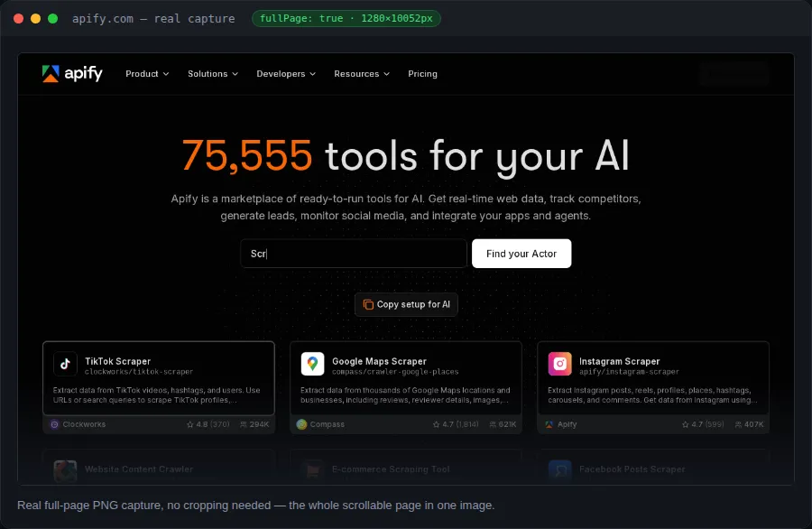The height and width of the screenshot is (529, 812).
Task: Open the Google Maps Scraper title link
Action: [379, 361]
